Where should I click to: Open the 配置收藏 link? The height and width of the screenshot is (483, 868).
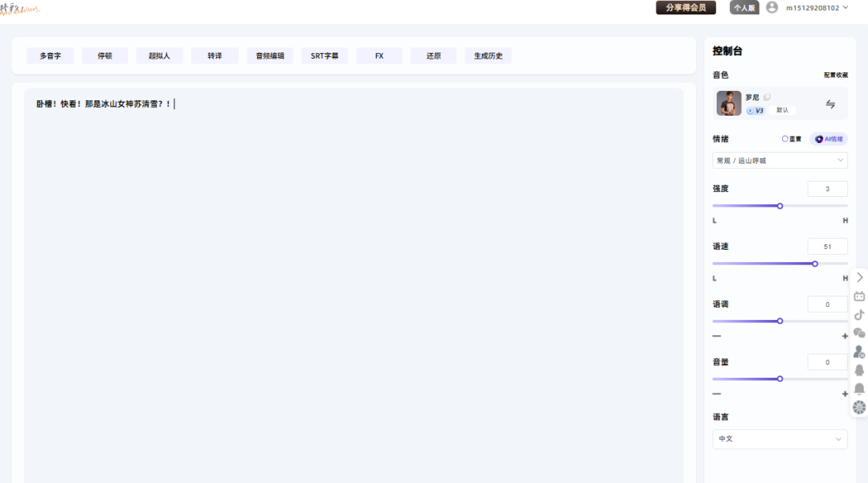(x=835, y=75)
